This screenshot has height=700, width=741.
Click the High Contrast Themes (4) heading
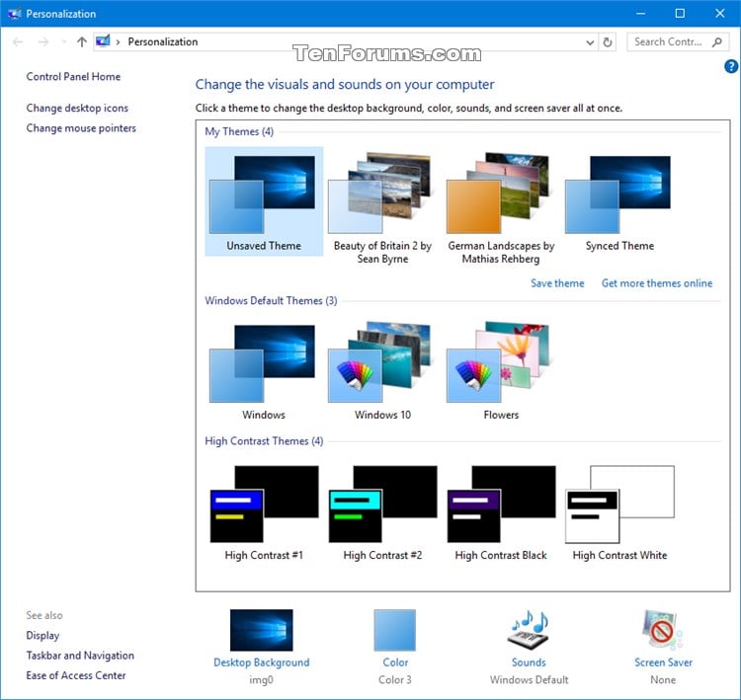pyautogui.click(x=264, y=441)
